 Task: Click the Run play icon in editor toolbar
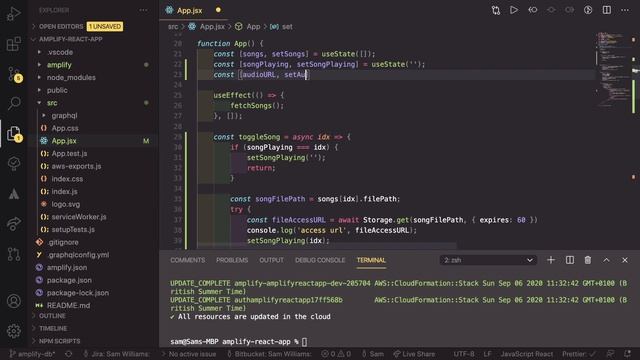coord(514,10)
